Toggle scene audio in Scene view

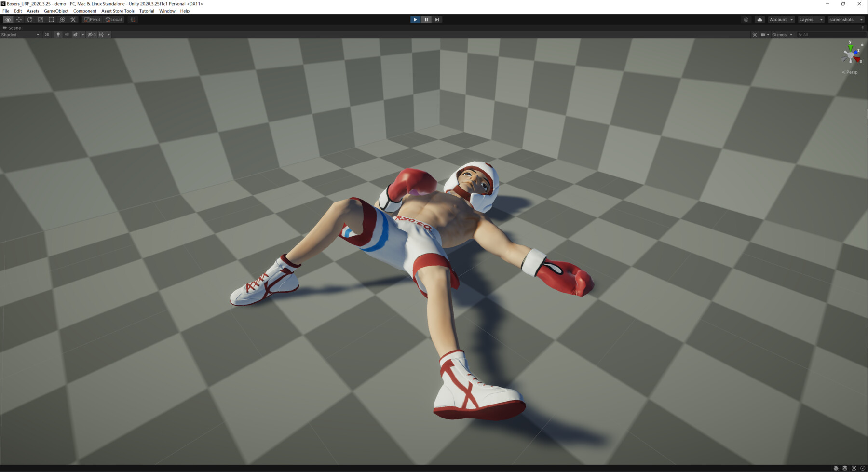click(66, 34)
